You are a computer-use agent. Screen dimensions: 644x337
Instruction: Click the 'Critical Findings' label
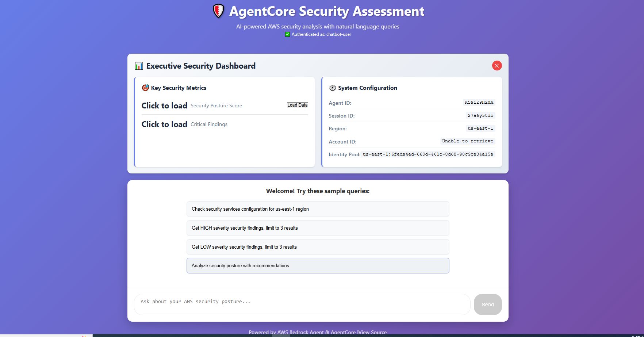click(x=209, y=124)
